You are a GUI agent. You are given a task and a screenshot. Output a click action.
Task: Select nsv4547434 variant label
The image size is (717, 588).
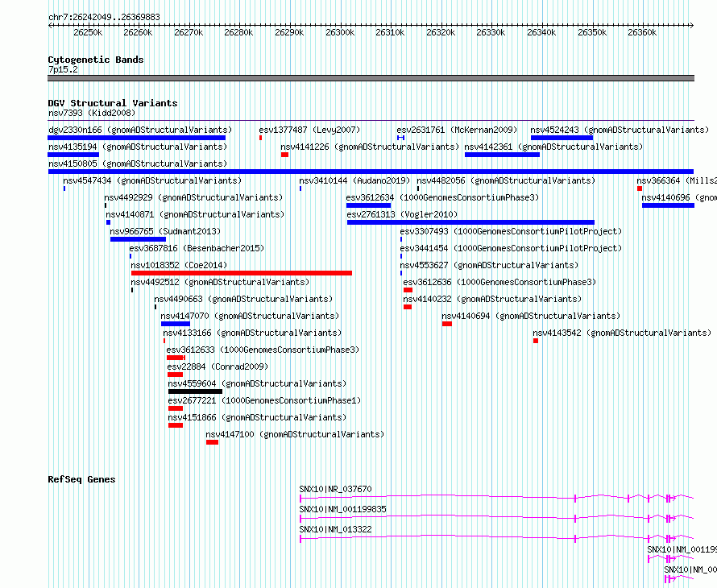coord(152,180)
